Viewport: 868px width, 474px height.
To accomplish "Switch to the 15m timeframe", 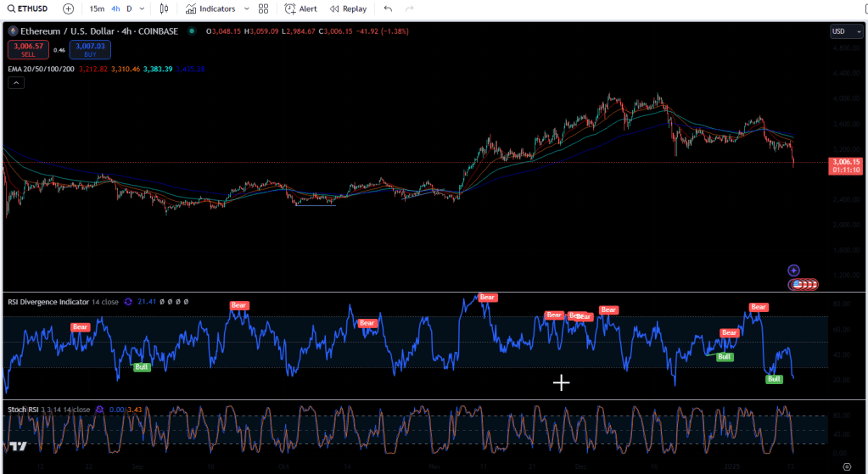I will pos(97,8).
